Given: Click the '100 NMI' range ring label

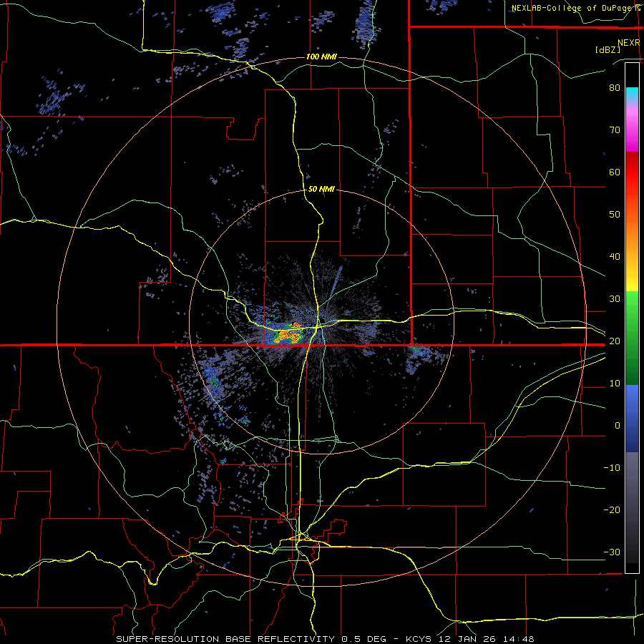Looking at the screenshot, I should (321, 57).
